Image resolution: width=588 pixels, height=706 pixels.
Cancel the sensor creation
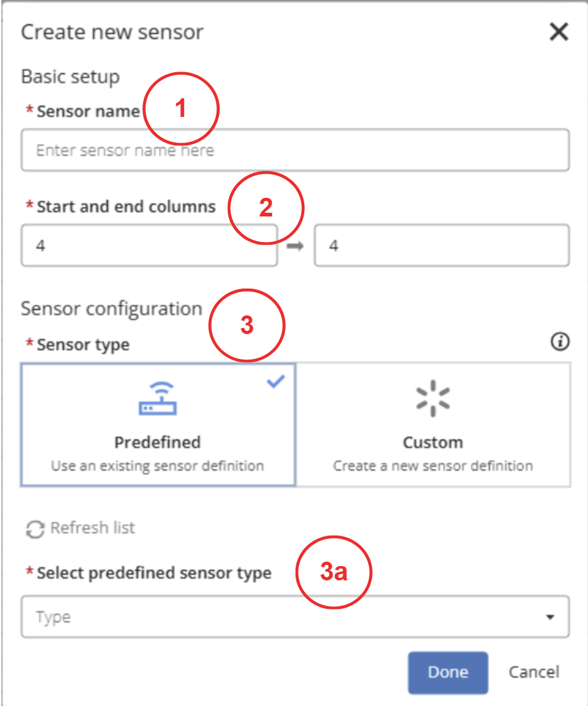coord(534,672)
